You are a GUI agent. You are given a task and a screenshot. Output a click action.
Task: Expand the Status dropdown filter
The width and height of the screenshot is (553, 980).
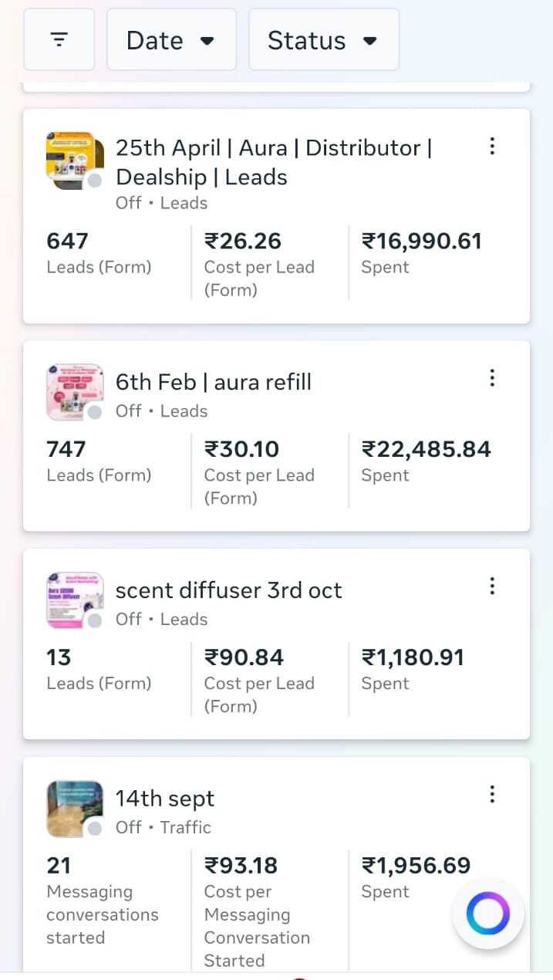click(323, 40)
